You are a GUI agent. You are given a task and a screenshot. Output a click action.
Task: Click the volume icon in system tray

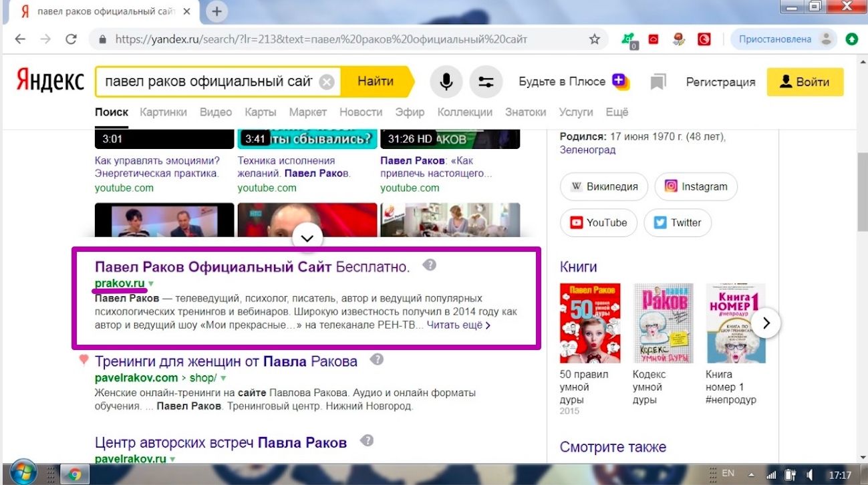pos(809,475)
